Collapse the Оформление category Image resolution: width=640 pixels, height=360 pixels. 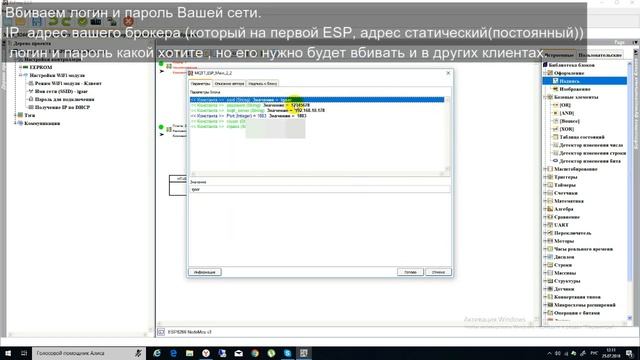545,73
